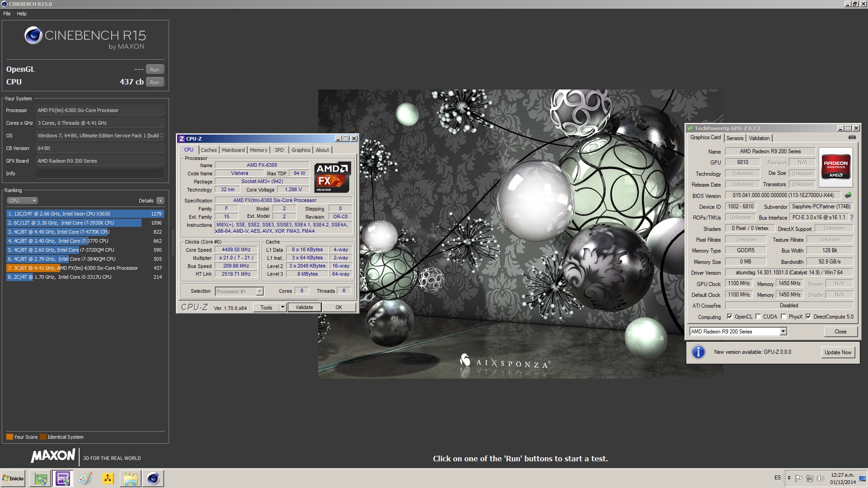Image resolution: width=868 pixels, height=488 pixels.
Task: Run the CPU benchmark
Action: click(x=155, y=82)
